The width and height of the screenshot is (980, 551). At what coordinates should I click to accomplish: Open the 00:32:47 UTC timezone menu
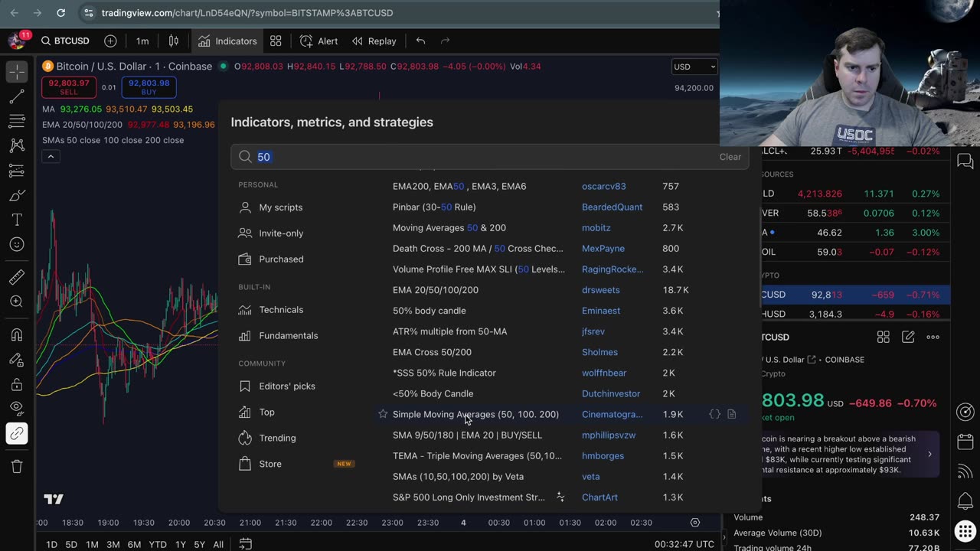click(x=684, y=544)
